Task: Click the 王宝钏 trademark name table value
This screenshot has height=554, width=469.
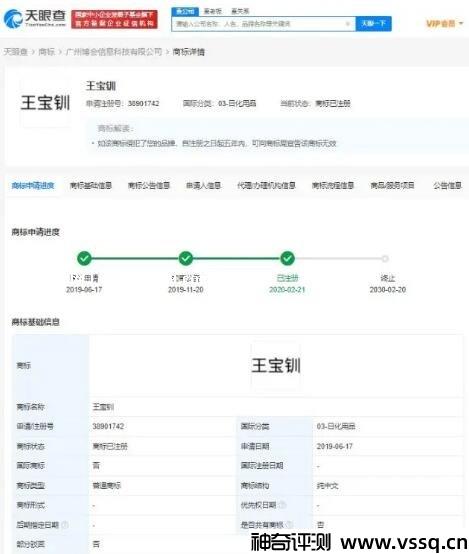Action: (103, 407)
